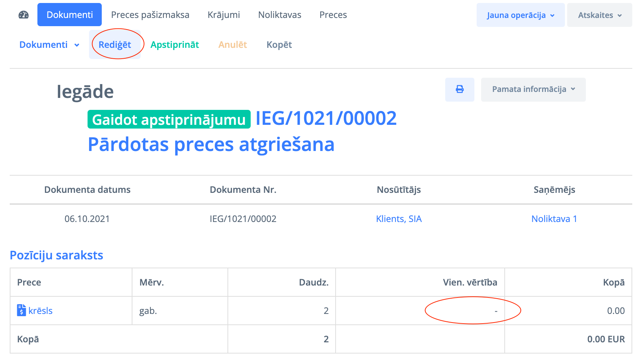Image resolution: width=636 pixels, height=364 pixels.
Task: Go to the Preces pašizmaksa tab
Action: point(150,15)
